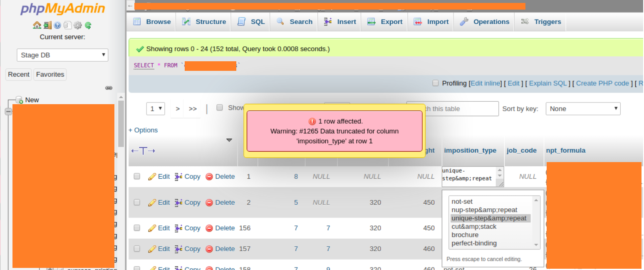
Task: Copy the row with id 157
Action: pos(192,249)
